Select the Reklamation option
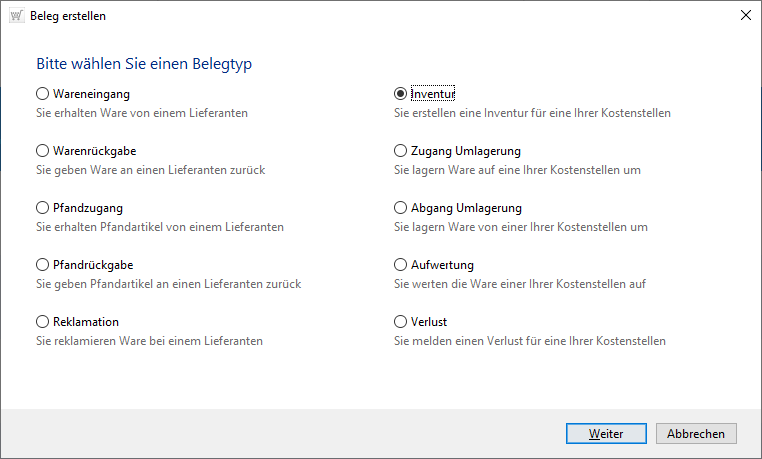 coord(43,322)
